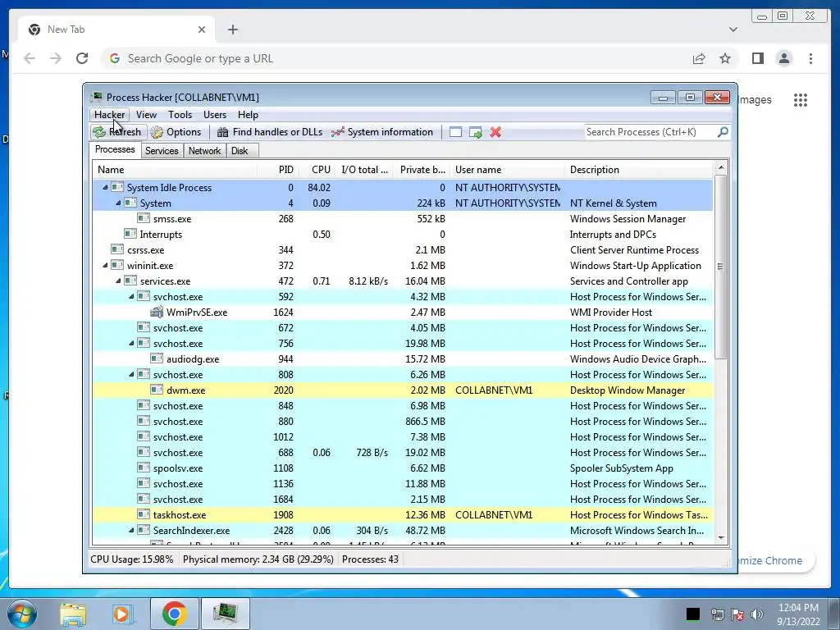Open Chrome's side panel icon

point(757,58)
